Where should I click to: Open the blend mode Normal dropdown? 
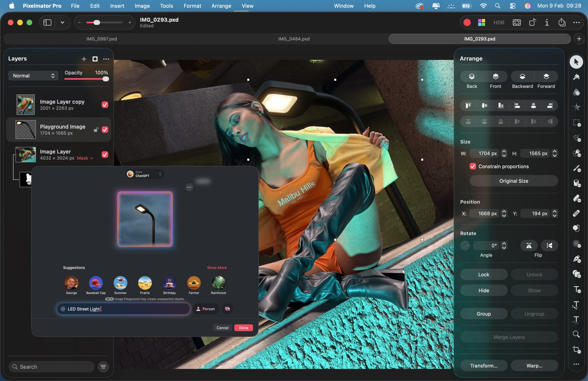(33, 76)
